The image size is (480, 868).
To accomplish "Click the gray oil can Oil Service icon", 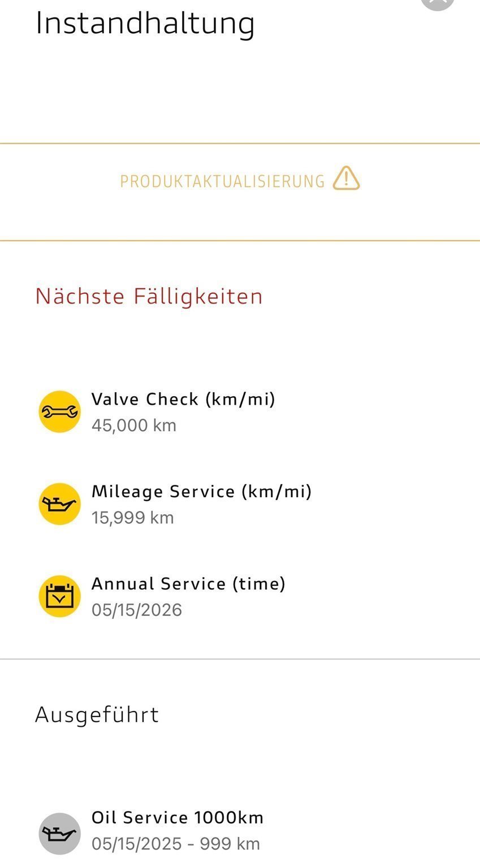I will [59, 834].
